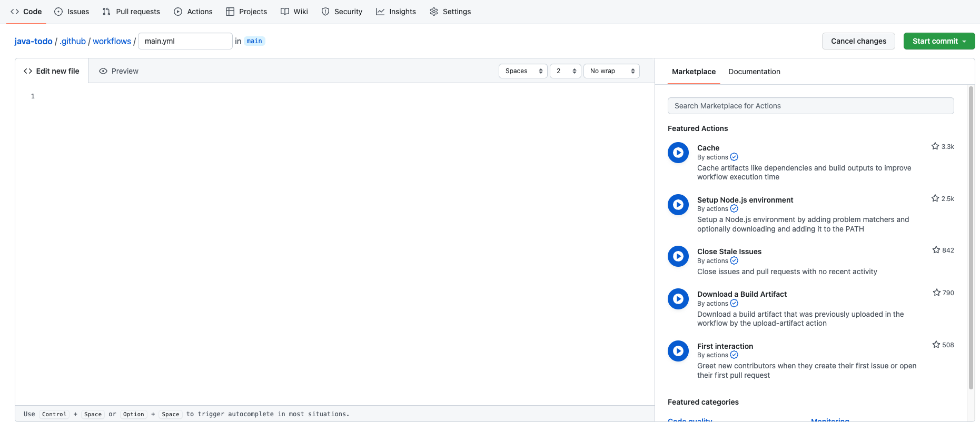Click Cancel changes button
Viewport: 980px width, 422px height.
(x=858, y=41)
